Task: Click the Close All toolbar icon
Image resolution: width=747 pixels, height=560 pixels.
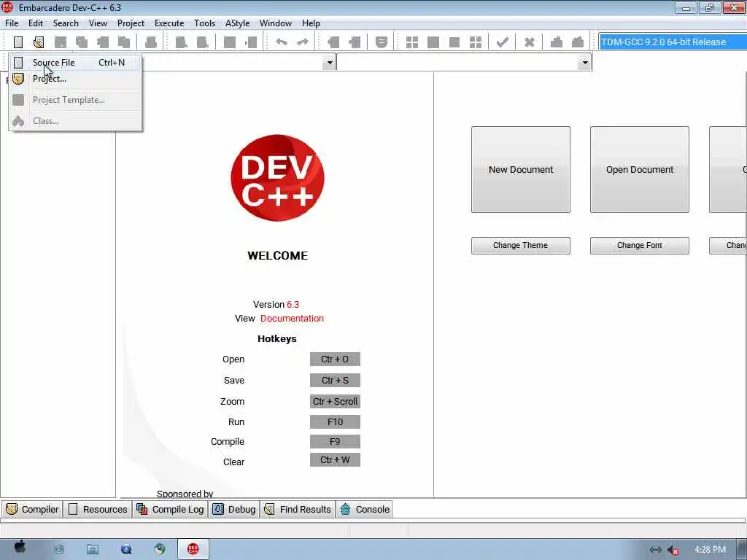Action: (124, 42)
